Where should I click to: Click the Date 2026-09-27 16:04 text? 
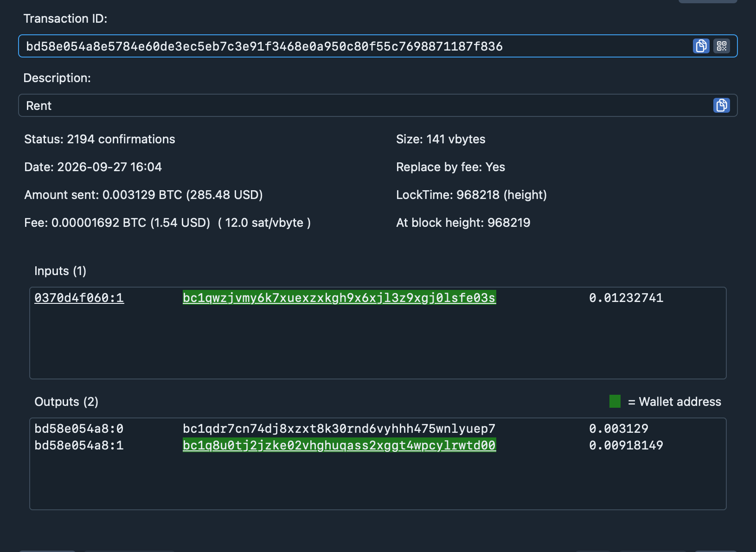[93, 167]
